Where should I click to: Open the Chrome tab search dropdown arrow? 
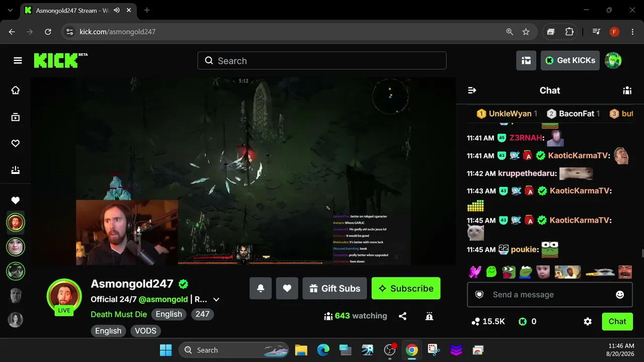click(x=11, y=10)
